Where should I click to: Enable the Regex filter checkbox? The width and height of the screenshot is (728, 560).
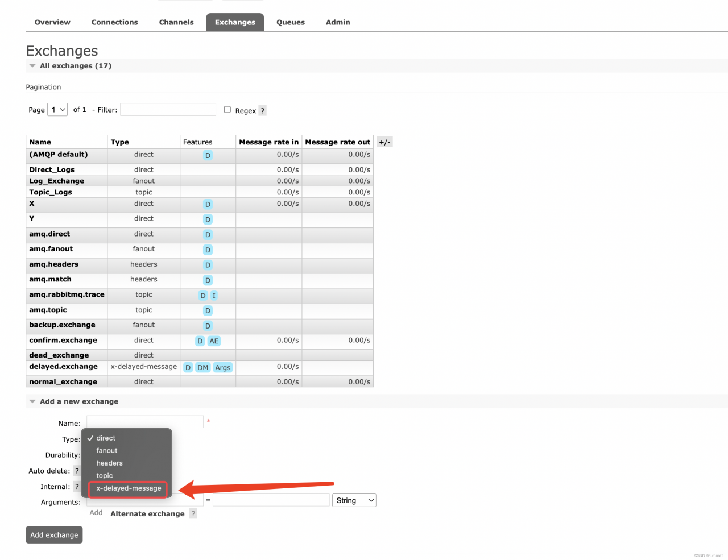tap(227, 110)
